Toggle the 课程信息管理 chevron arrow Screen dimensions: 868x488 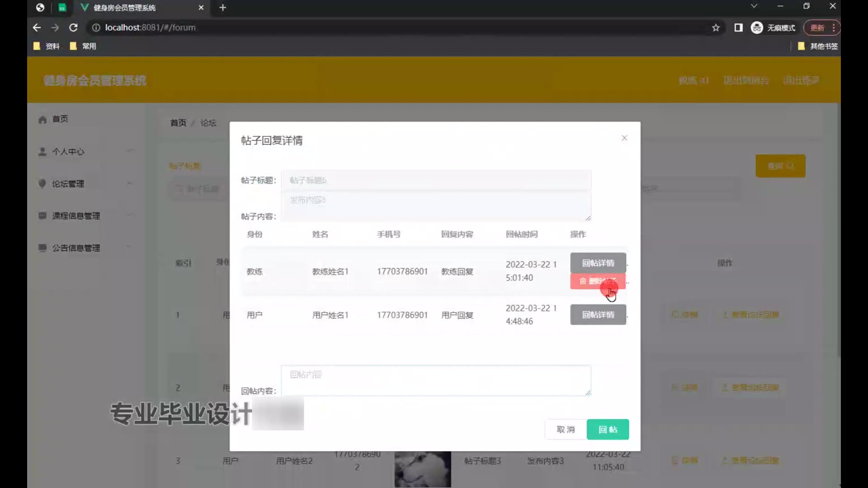[130, 215]
